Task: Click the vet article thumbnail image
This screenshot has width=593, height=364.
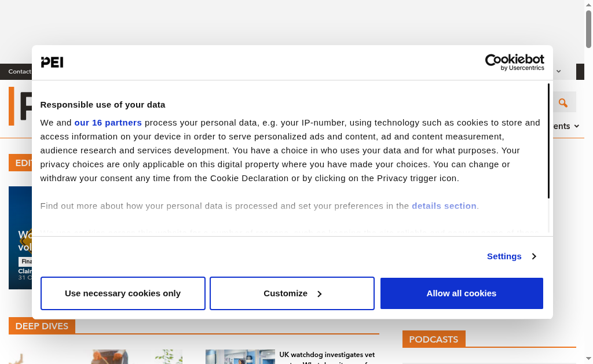Action: [x=240, y=357]
